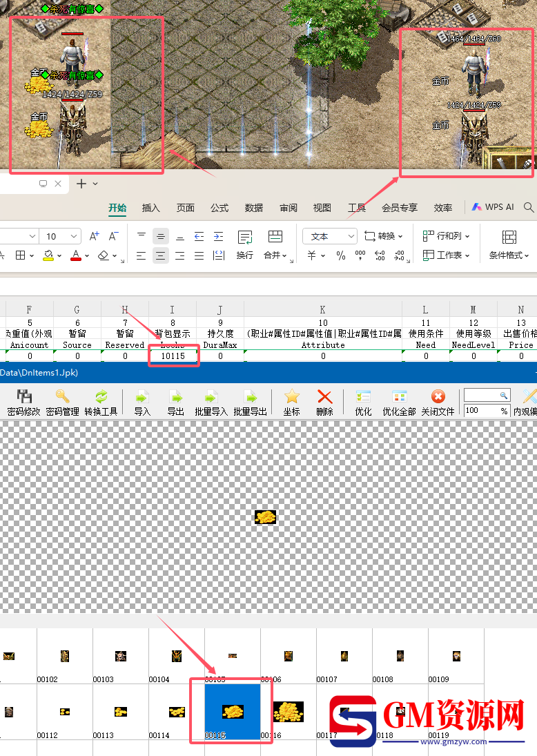The width and height of the screenshot is (537, 756).
Task: Switch to the 审阅 ribbon tab
Action: click(289, 208)
